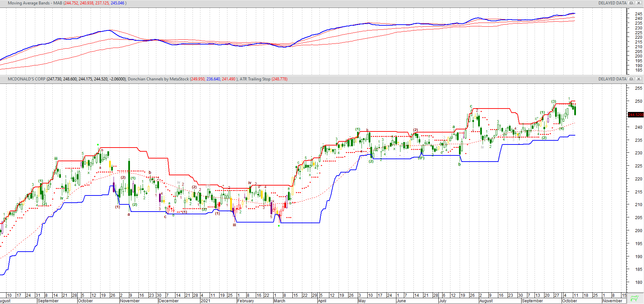Click DELAYED DATA in the top pane header
The width and height of the screenshot is (644, 304).
612,3
